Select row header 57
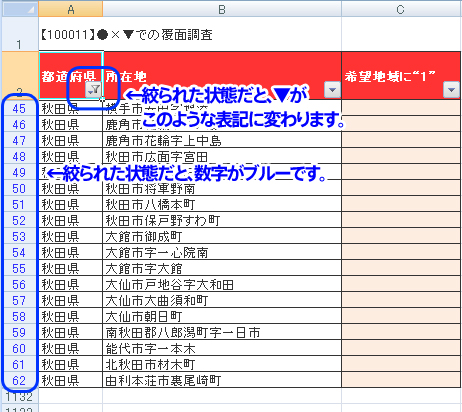This screenshot has height=412, width=462. pyautogui.click(x=19, y=300)
